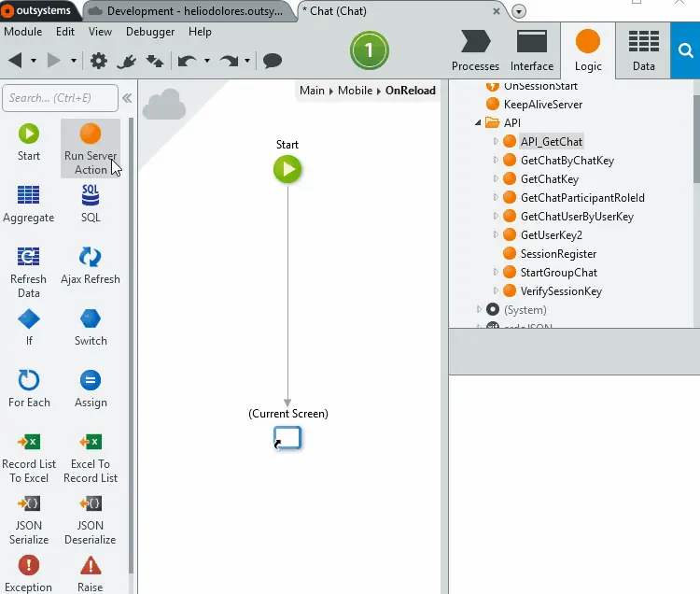Screen dimensions: 700x594
Task: Click the green 1-Click Publish button
Action: (x=370, y=50)
